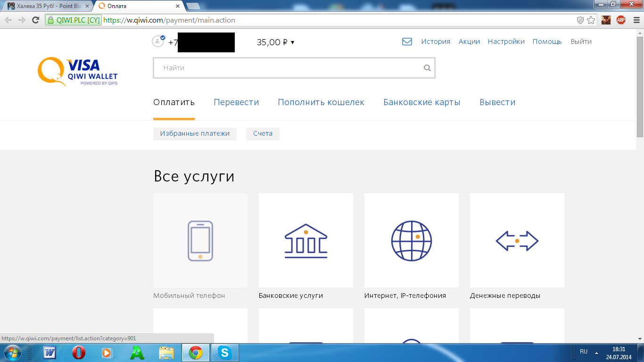Click the Выйти logout link
The width and height of the screenshot is (644, 362).
pos(581,41)
